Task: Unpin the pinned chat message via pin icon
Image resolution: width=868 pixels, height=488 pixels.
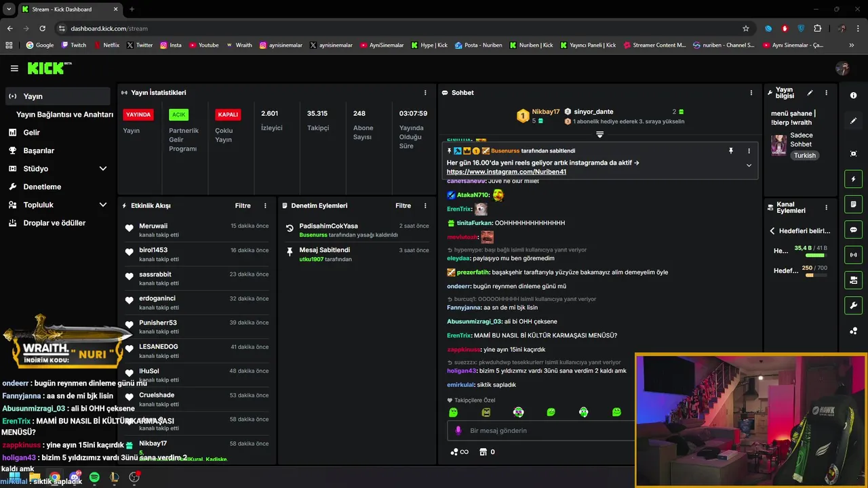Action: point(731,151)
